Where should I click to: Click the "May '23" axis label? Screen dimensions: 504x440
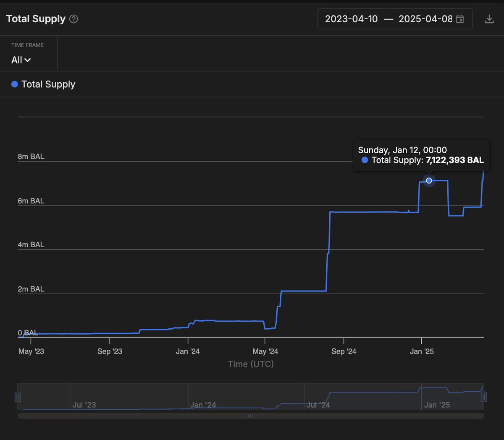coord(31,351)
